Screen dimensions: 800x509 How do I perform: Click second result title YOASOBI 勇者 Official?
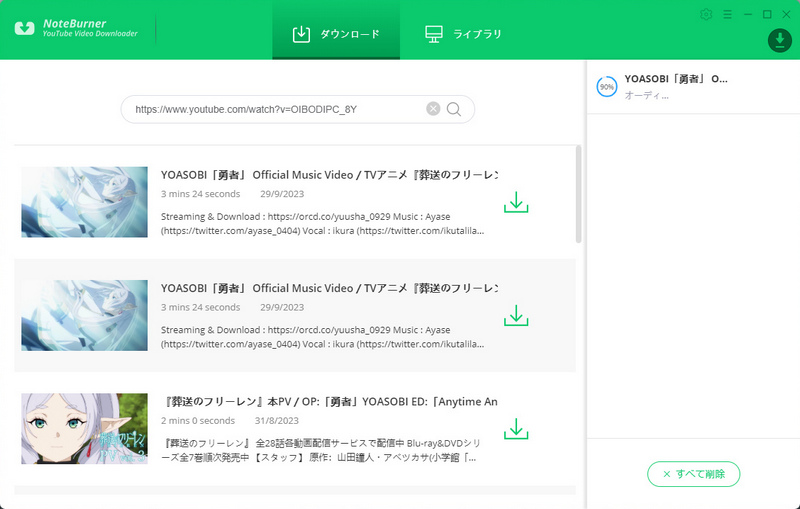tap(329, 288)
